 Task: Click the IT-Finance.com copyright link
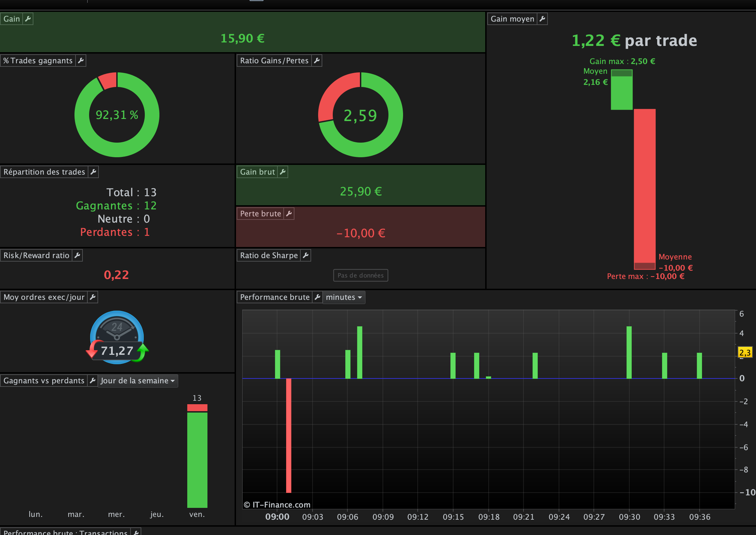(x=277, y=505)
